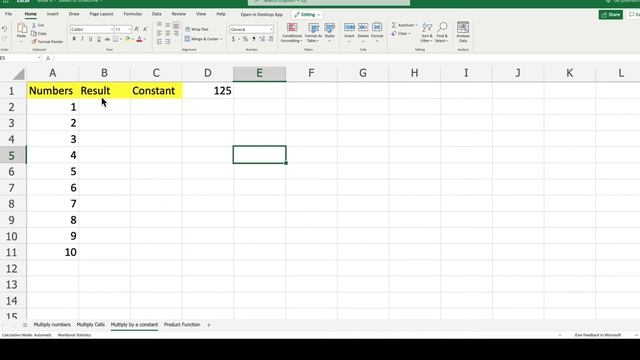Open the Insert ribbon tab
This screenshot has width=640, height=360.
click(53, 14)
